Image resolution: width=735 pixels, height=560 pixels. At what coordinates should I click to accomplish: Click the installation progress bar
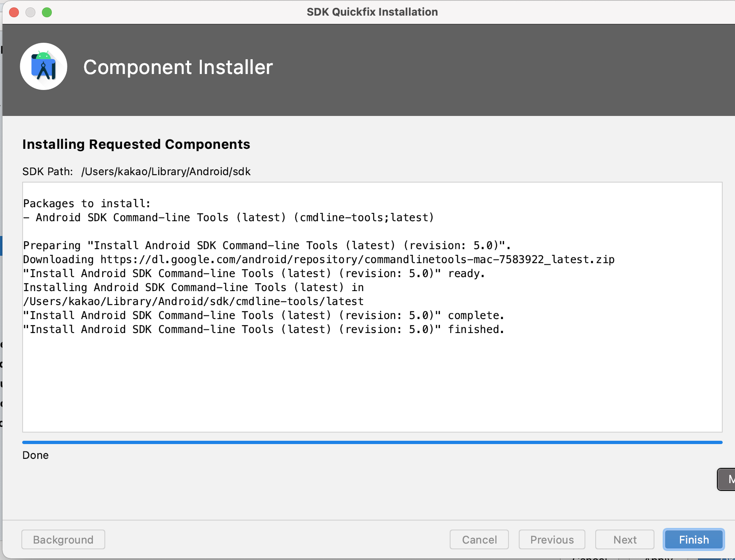tap(372, 442)
